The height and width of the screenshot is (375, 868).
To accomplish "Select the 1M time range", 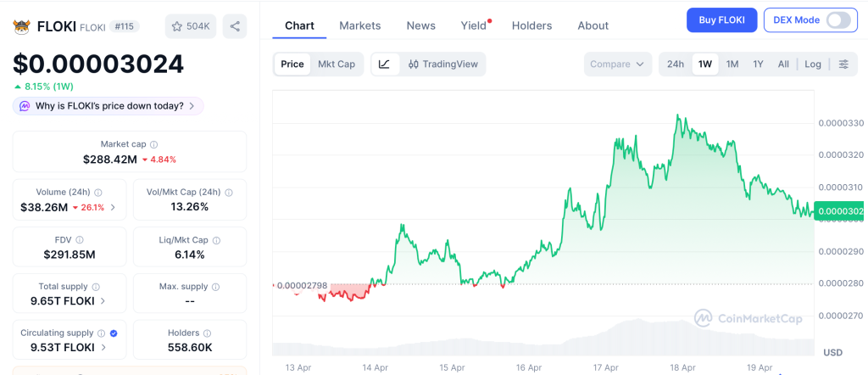I will (732, 64).
